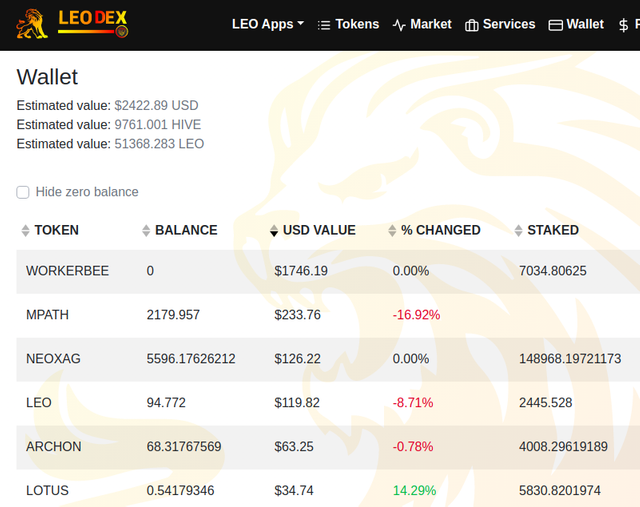Click the LOTUS balance 0.54179346

(x=180, y=491)
